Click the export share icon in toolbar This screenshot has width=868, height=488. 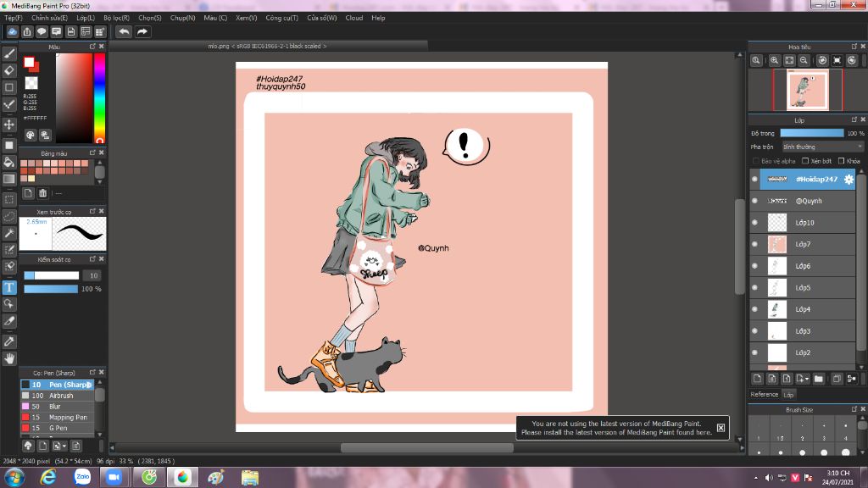[x=27, y=31]
